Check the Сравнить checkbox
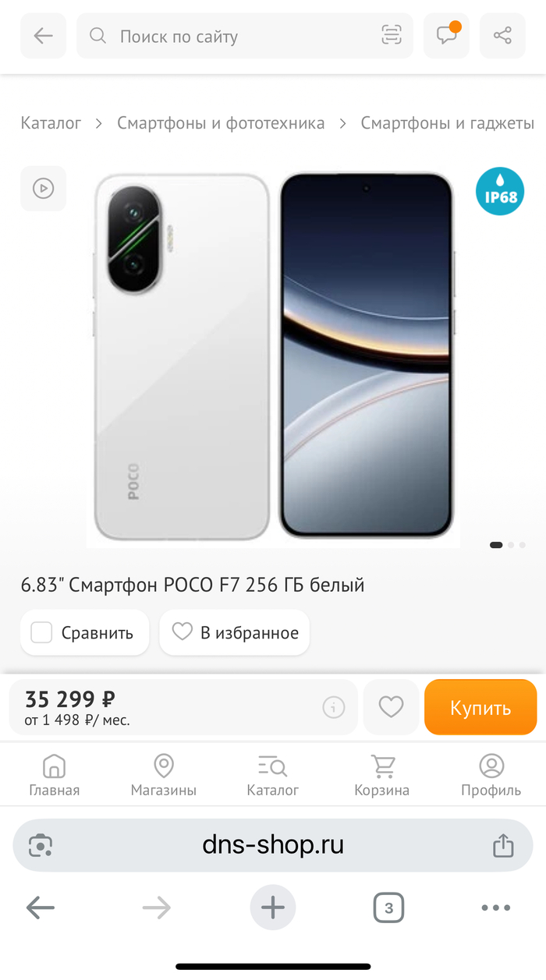 [41, 632]
